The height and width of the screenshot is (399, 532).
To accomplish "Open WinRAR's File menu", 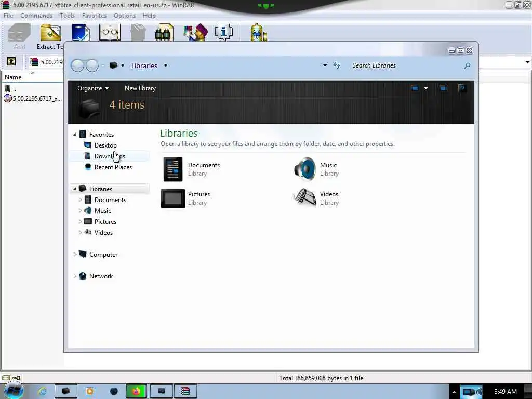I will [8, 15].
